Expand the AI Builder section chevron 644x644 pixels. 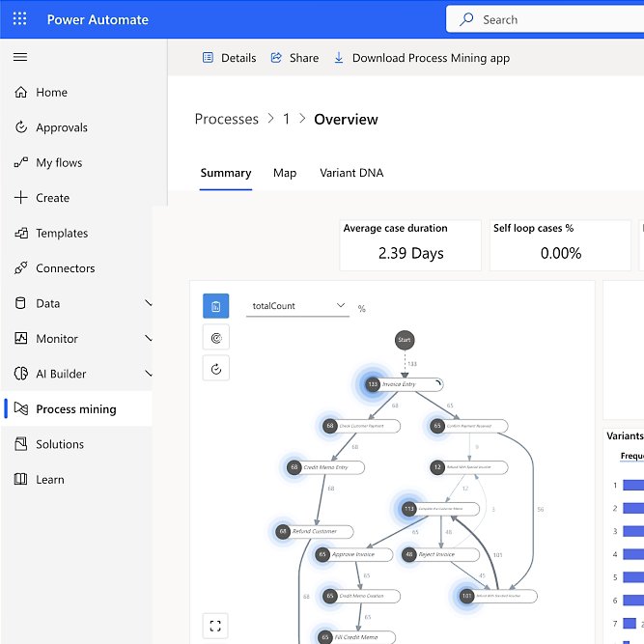[149, 374]
